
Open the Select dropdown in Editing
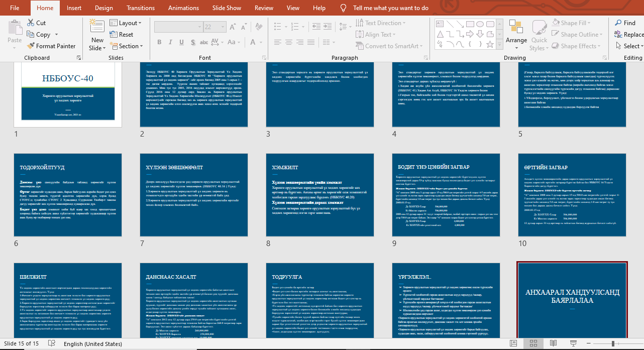click(x=628, y=46)
